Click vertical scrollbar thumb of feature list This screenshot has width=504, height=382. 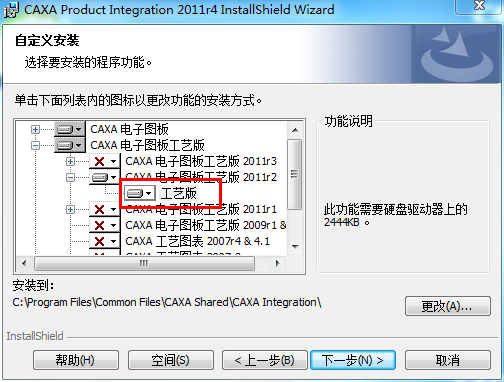pyautogui.click(x=295, y=174)
